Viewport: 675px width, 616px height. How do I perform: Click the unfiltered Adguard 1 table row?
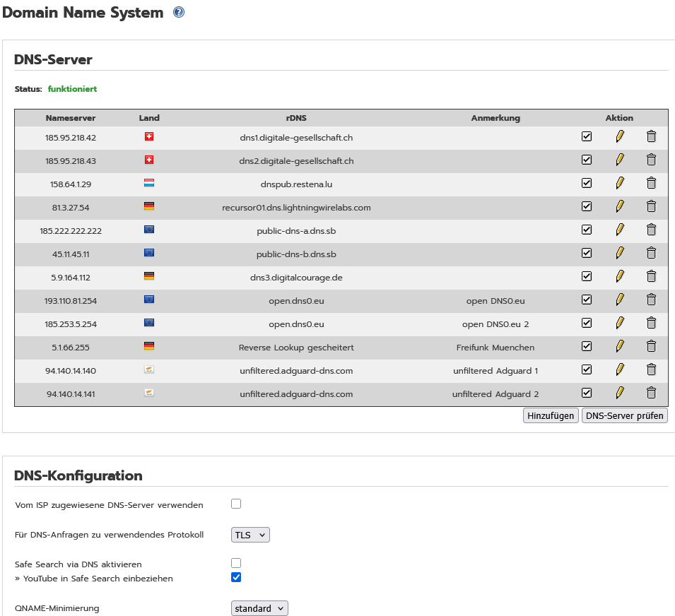296,370
